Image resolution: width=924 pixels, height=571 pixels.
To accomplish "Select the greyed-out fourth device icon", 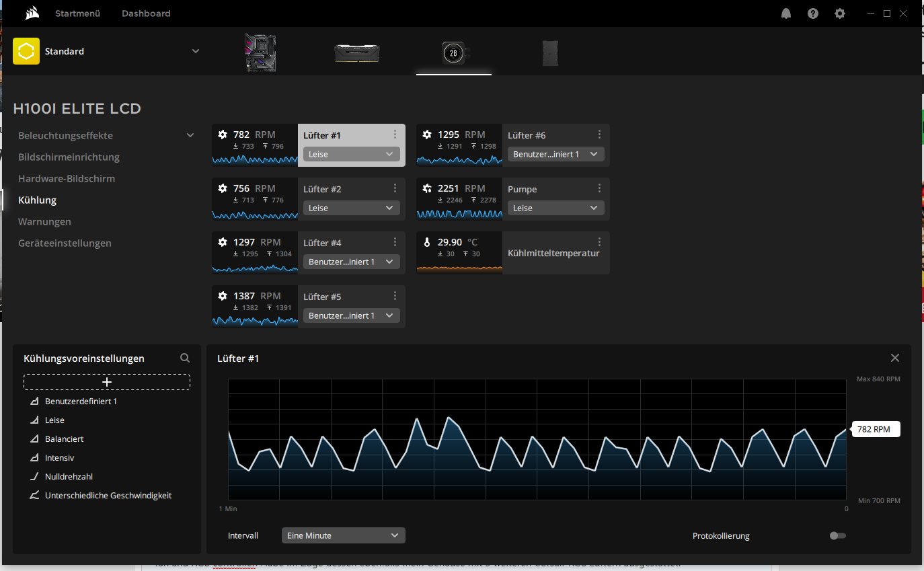I will (550, 53).
